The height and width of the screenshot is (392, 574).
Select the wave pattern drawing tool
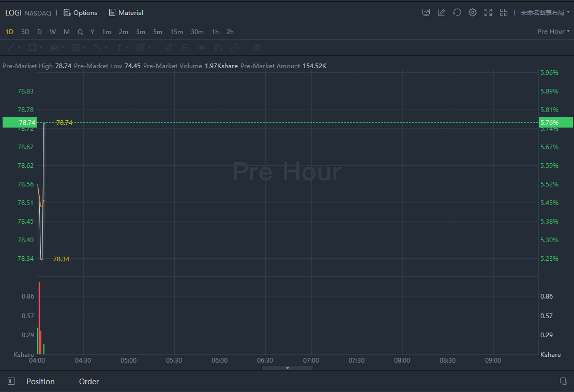[x=54, y=48]
